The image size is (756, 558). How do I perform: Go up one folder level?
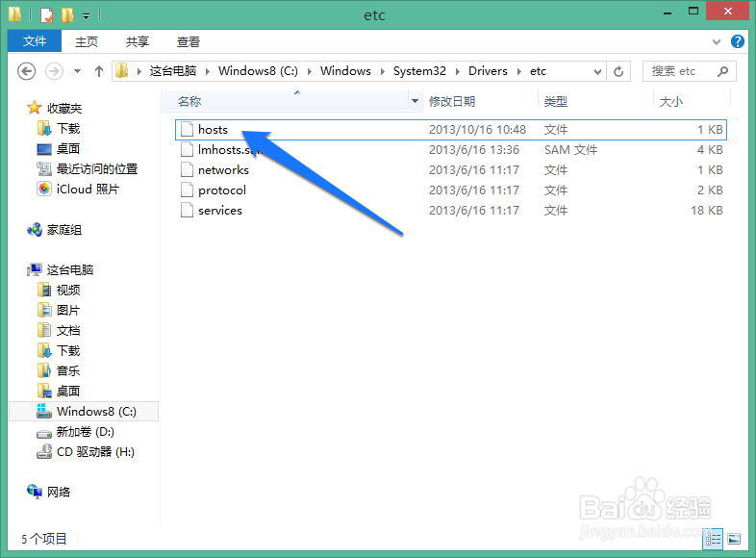[x=99, y=71]
